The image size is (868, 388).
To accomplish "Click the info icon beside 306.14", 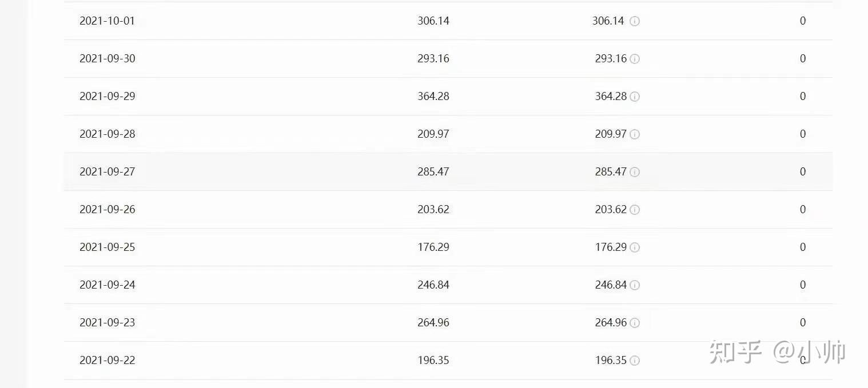I will (x=635, y=21).
